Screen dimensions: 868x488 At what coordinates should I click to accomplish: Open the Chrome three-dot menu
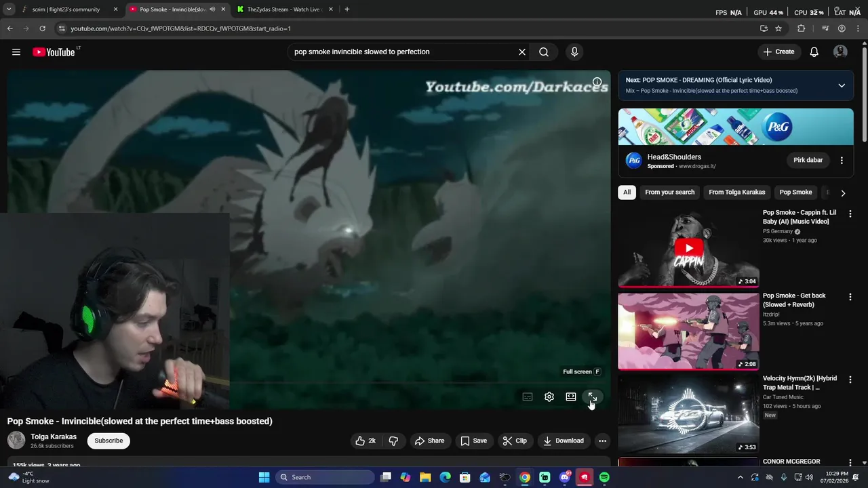point(857,28)
